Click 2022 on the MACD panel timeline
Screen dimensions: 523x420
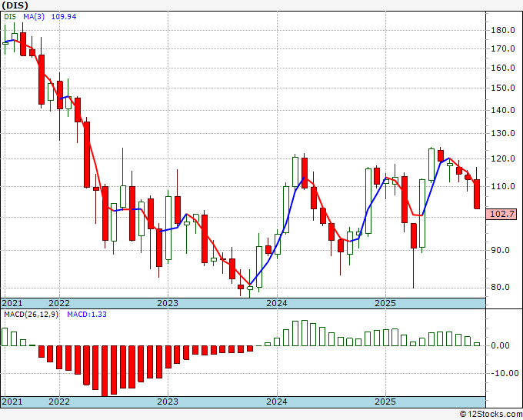(59, 402)
